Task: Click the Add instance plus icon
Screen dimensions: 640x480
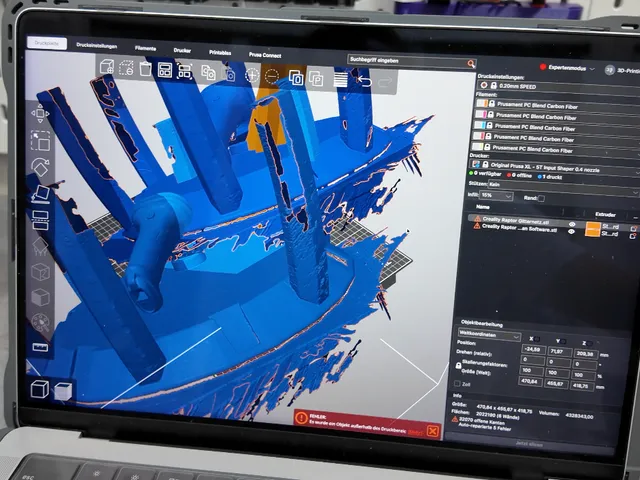Action: (x=252, y=75)
